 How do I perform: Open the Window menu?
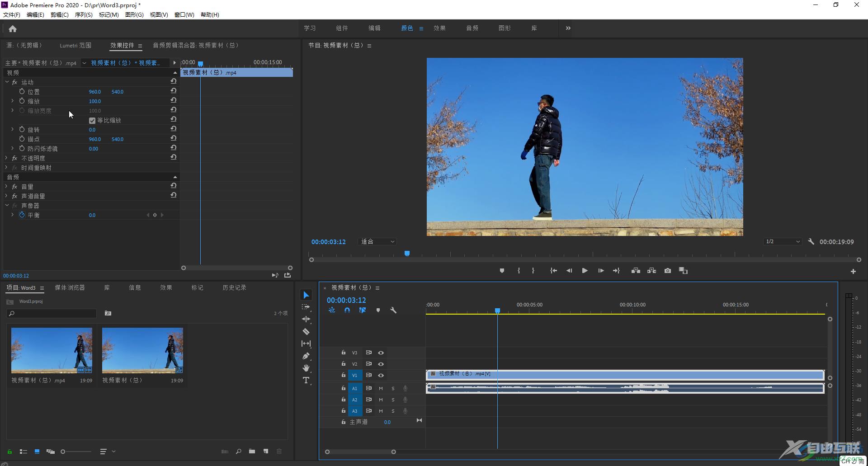tap(184, 15)
